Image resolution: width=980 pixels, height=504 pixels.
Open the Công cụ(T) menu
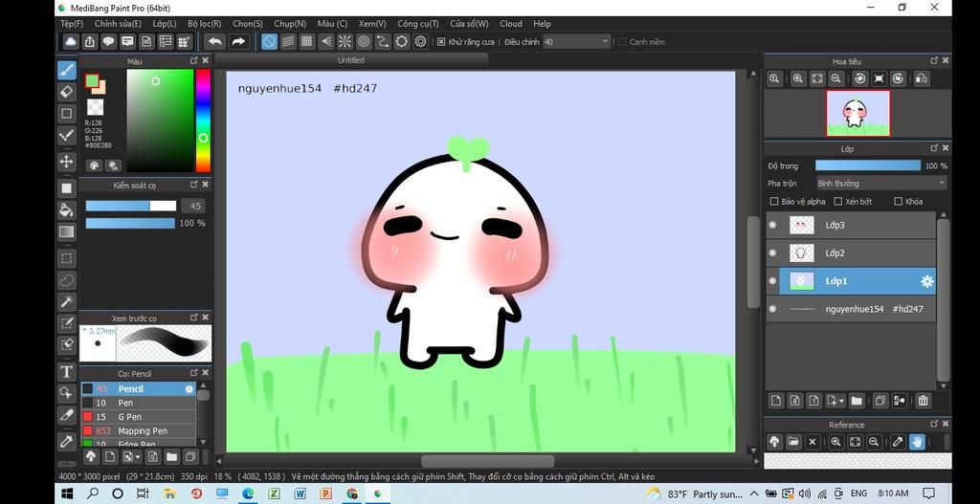pos(418,24)
